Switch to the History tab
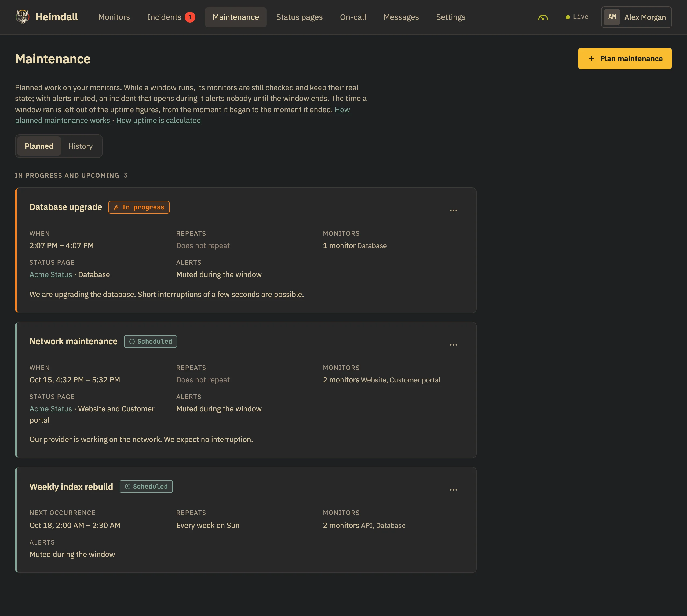Screen dimensions: 687x616 tap(81, 146)
